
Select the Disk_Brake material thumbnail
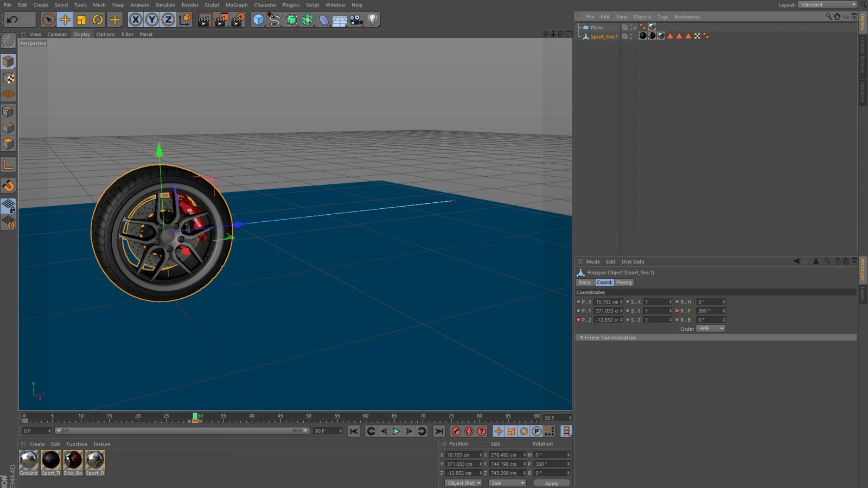73,460
